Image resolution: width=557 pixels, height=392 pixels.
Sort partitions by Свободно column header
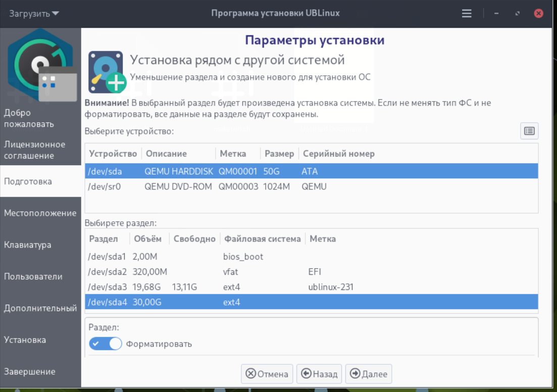[x=194, y=239]
